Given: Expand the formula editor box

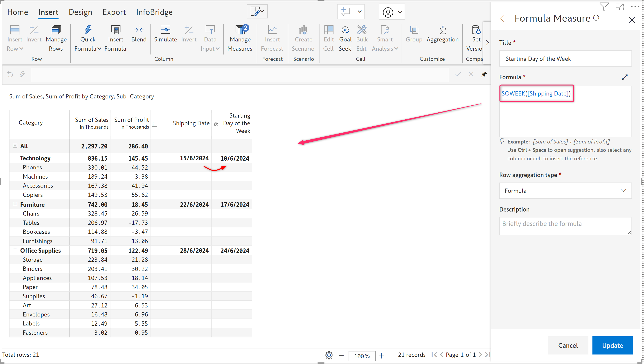Looking at the screenshot, I should 625,77.
